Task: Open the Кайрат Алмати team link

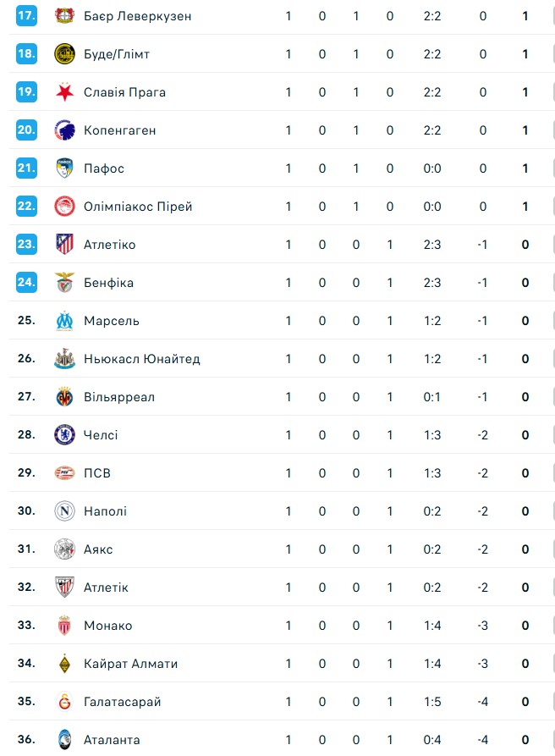Action: 130,664
